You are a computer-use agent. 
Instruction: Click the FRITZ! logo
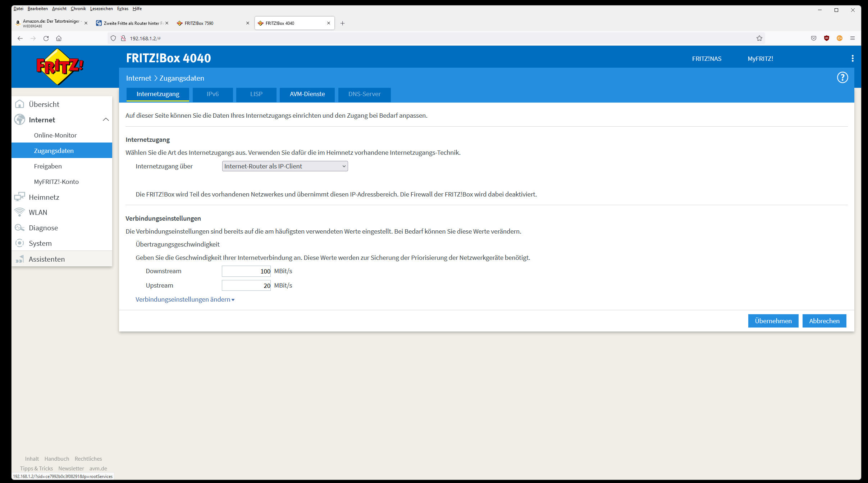[60, 67]
